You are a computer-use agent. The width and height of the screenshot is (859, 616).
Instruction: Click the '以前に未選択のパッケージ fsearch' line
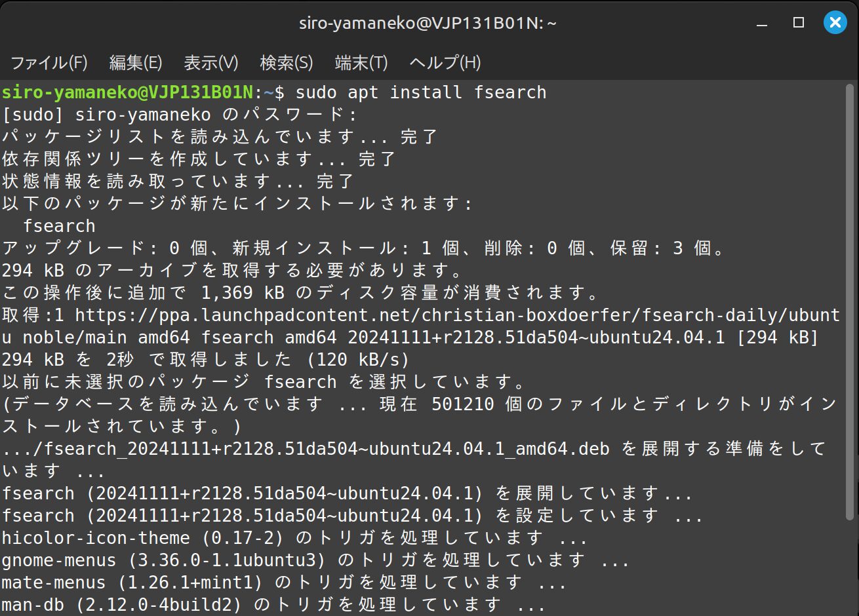click(x=264, y=382)
